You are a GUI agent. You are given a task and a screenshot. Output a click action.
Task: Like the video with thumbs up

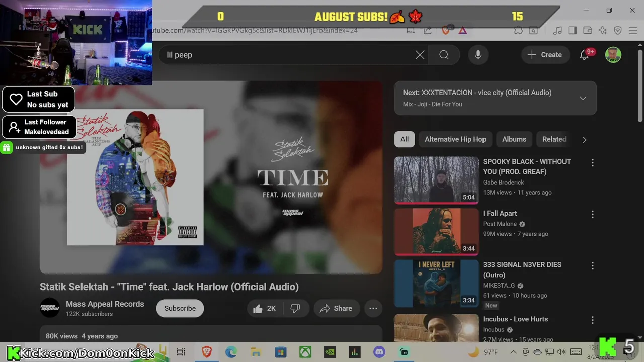(x=265, y=308)
